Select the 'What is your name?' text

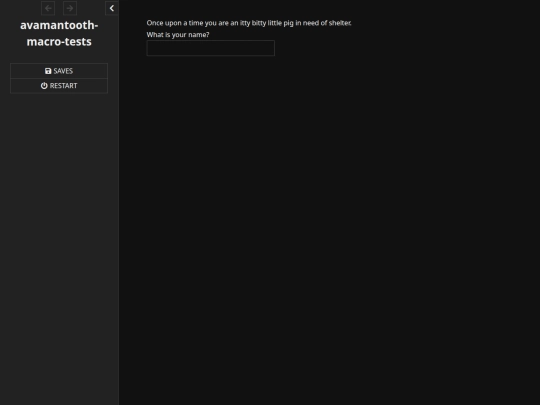(178, 35)
